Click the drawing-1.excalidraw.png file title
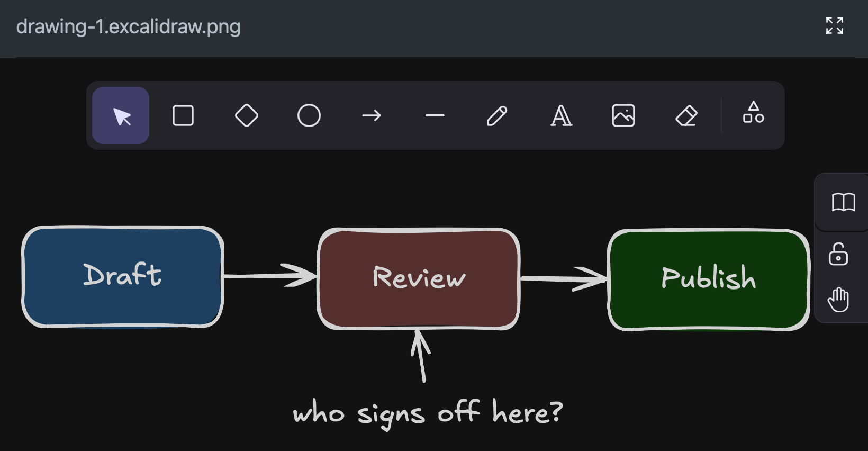This screenshot has width=868, height=451. point(129,26)
